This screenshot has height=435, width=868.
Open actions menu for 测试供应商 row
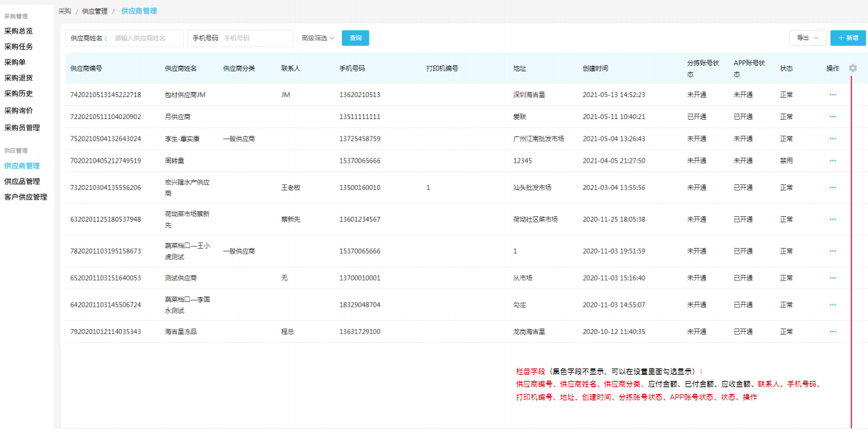pos(833,278)
